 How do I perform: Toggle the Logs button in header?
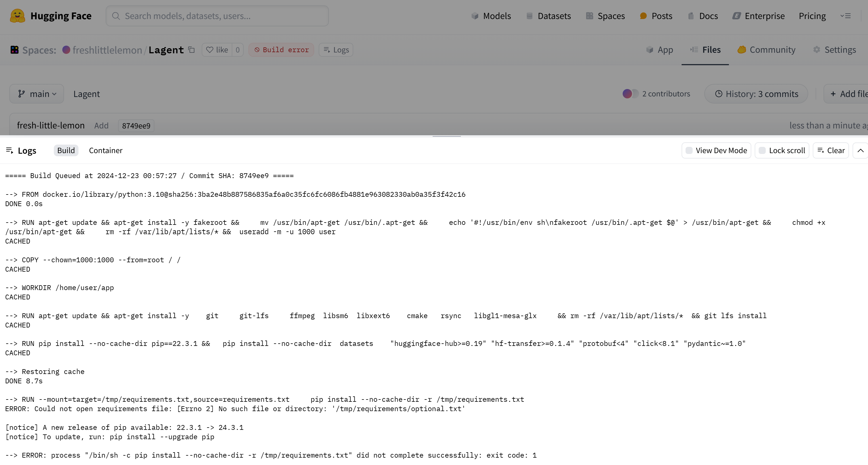[x=336, y=50]
